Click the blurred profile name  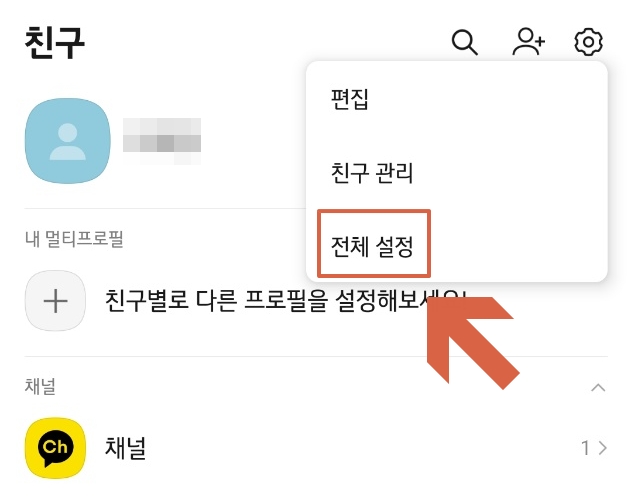pos(162,141)
